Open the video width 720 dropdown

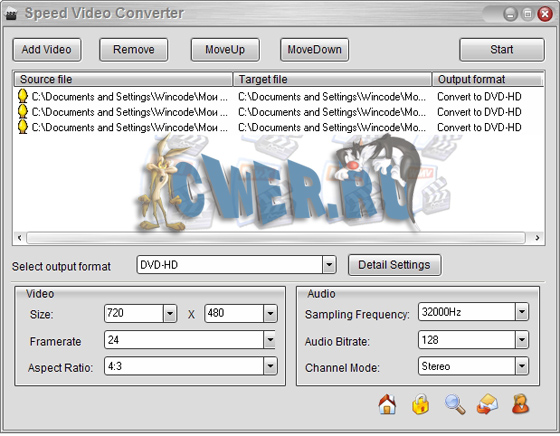click(x=170, y=314)
